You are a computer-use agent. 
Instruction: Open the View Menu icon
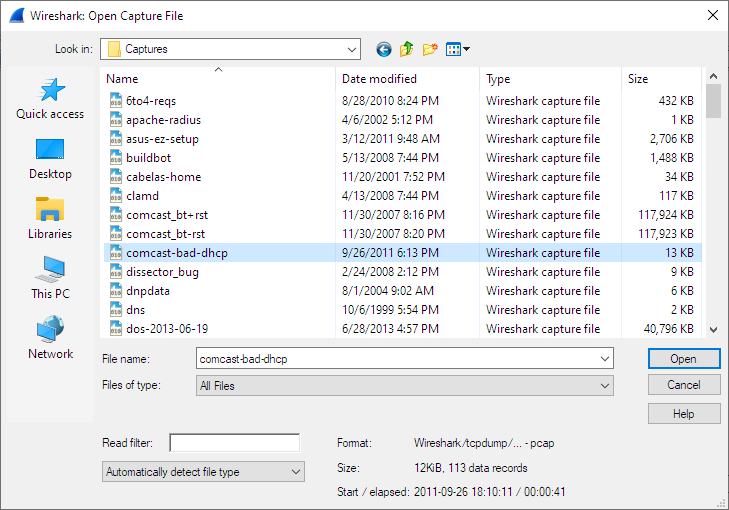pyautogui.click(x=457, y=49)
